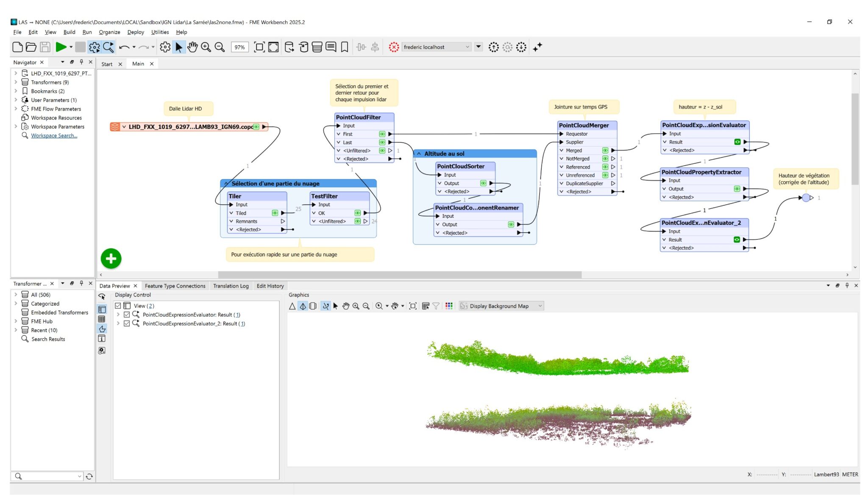Open the workspace Bookmark tool
Screen dimensions: 868x500
345,47
